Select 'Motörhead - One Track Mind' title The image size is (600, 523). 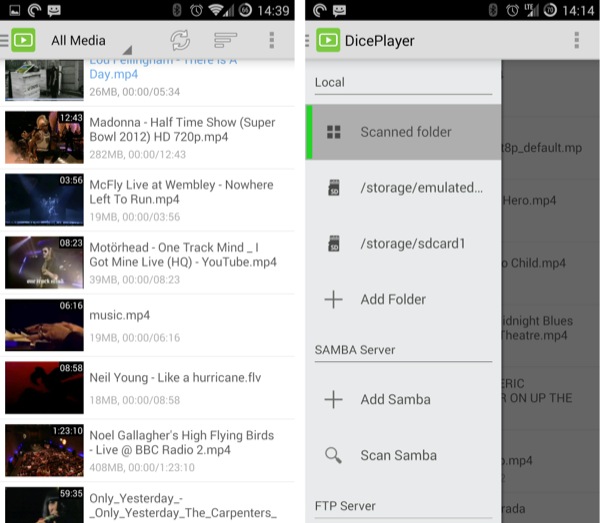click(x=183, y=255)
